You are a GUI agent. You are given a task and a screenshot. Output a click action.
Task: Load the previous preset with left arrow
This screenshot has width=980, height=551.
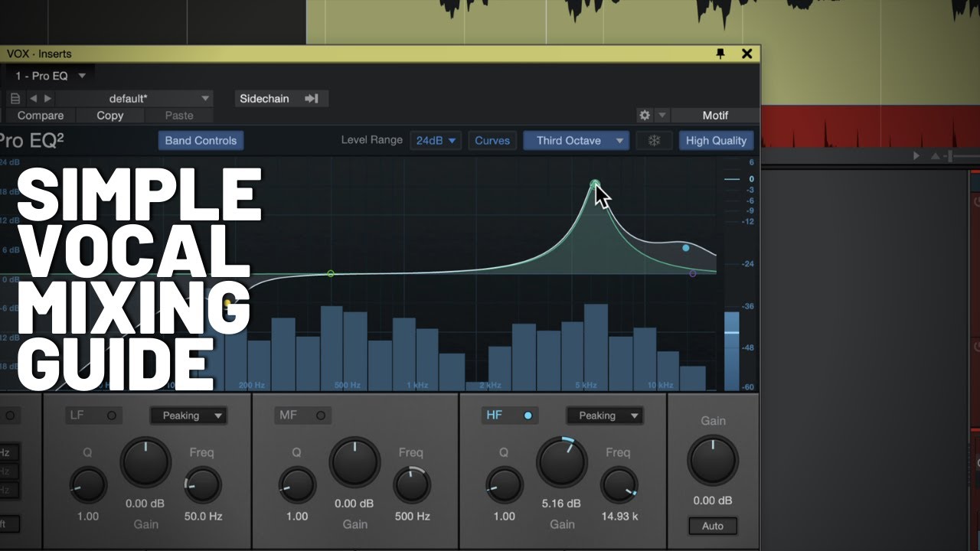(33, 98)
